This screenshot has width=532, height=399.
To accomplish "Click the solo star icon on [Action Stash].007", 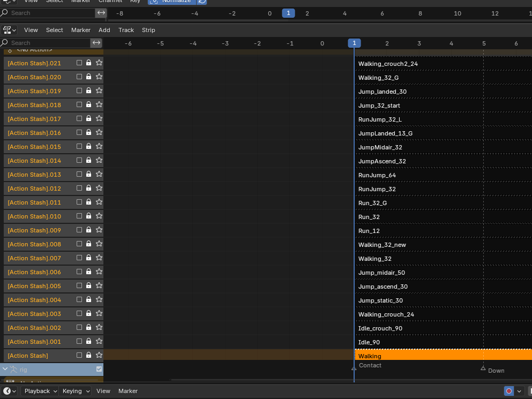I will [x=99, y=258].
